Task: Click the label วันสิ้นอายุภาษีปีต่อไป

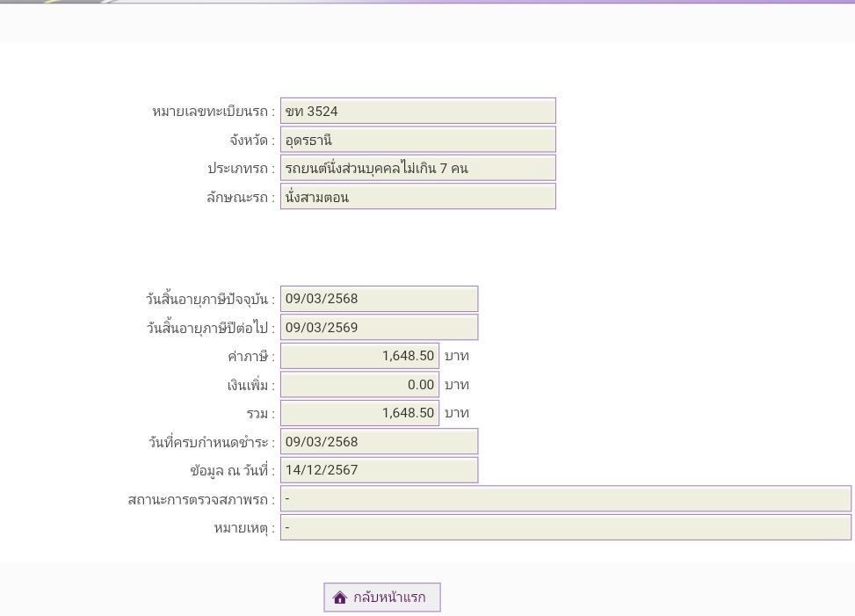Action: coord(211,328)
